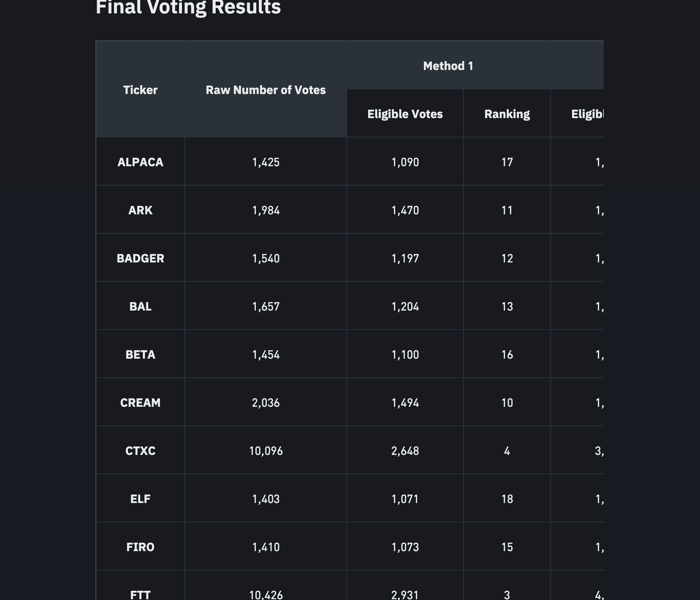Click the Eligible Votes column header

tap(405, 114)
